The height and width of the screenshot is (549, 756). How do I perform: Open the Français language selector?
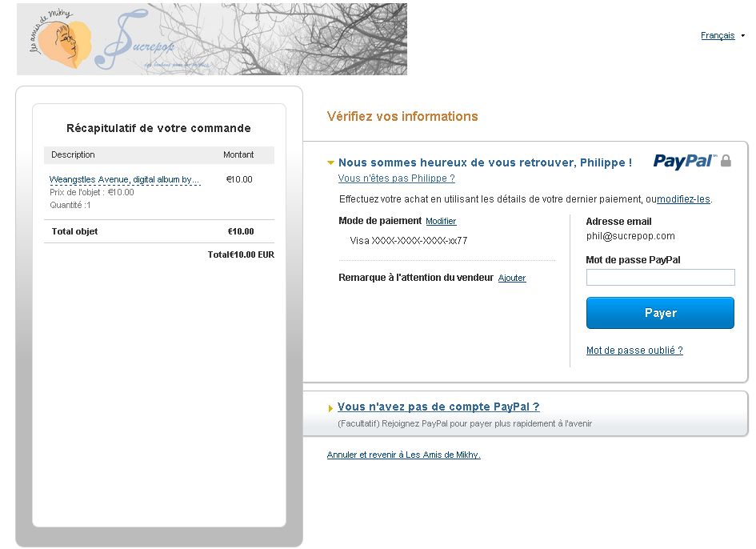tap(717, 36)
